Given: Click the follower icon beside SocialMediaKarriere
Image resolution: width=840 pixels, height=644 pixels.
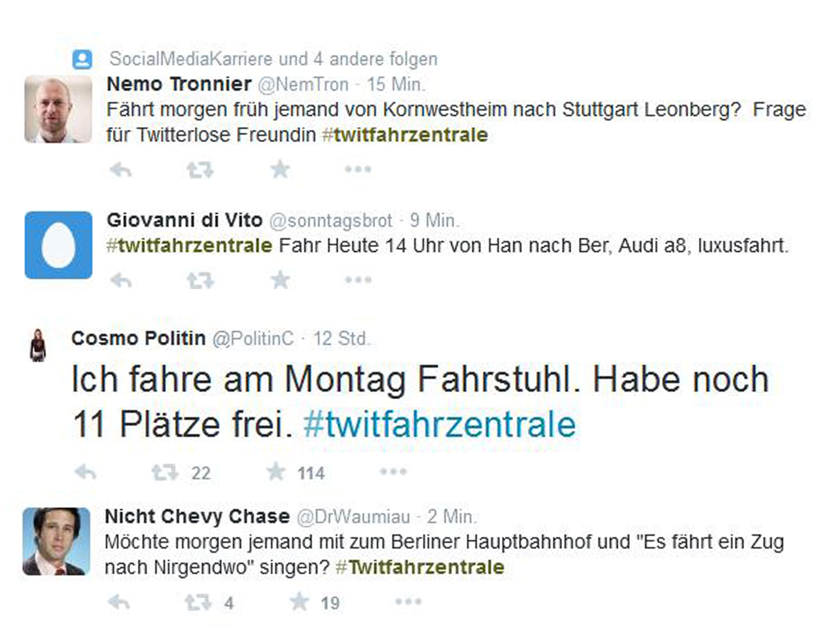Looking at the screenshot, I should (x=82, y=59).
